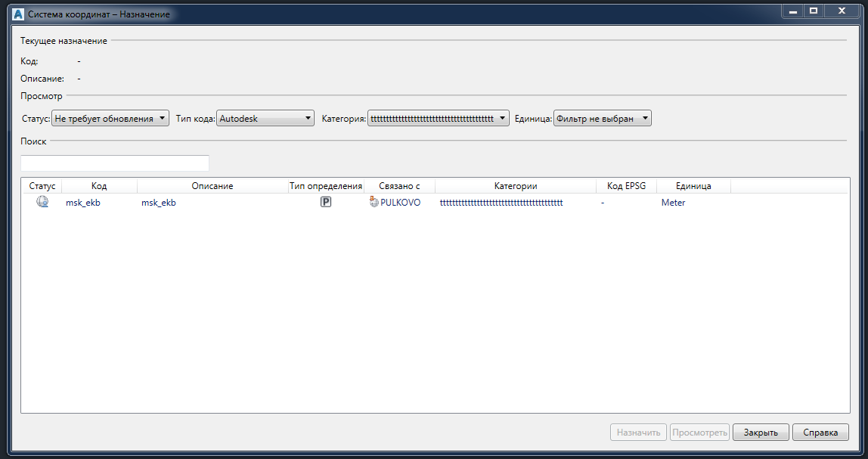Sort by the Статус column header
868x459 pixels.
tap(42, 186)
